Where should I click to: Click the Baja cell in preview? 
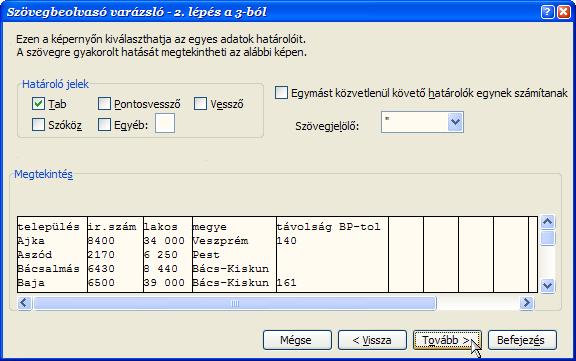31,283
